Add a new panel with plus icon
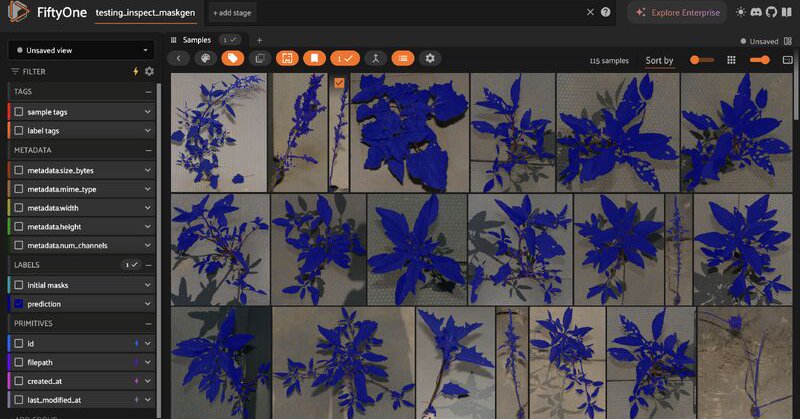Image resolution: width=800 pixels, height=419 pixels. [x=259, y=40]
